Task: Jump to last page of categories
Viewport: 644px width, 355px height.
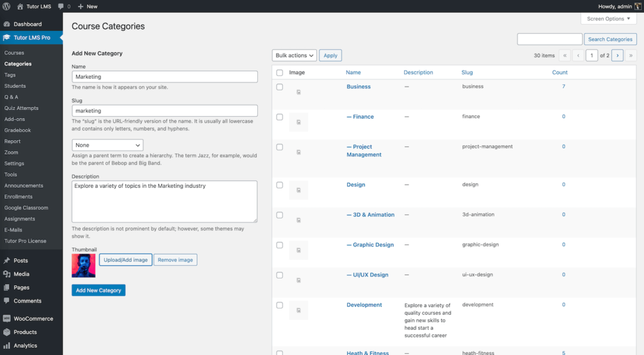Action: pos(631,55)
